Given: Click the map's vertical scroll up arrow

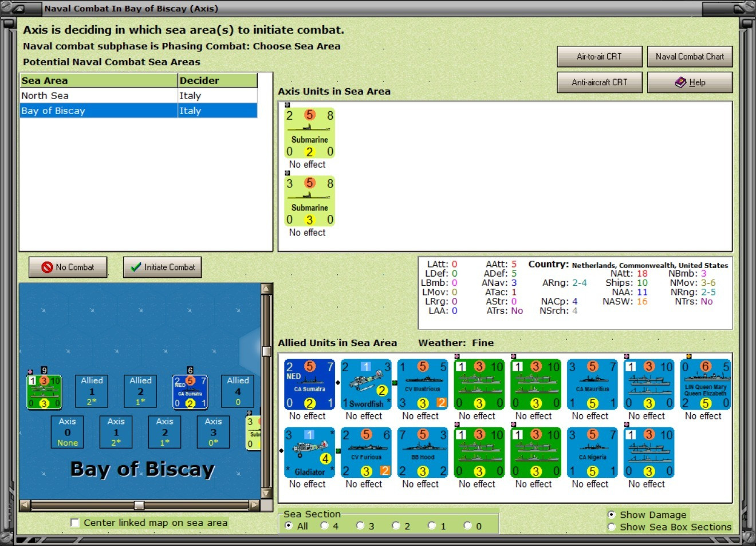Looking at the screenshot, I should (x=266, y=289).
